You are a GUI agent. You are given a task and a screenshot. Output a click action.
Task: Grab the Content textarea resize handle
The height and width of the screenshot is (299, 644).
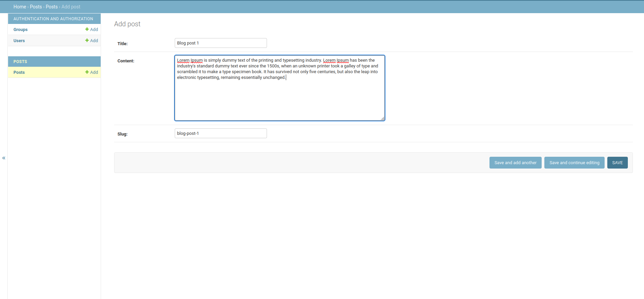point(382,118)
